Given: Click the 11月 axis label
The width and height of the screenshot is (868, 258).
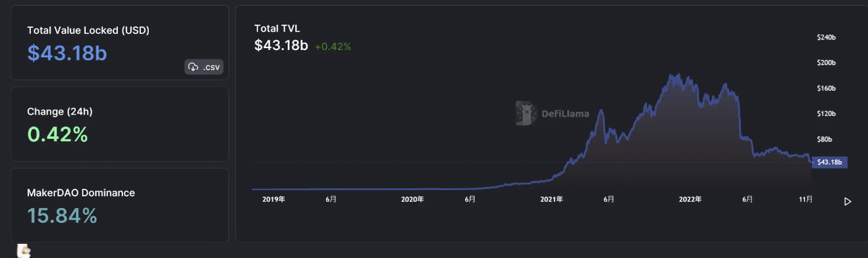Looking at the screenshot, I should pos(806,199).
